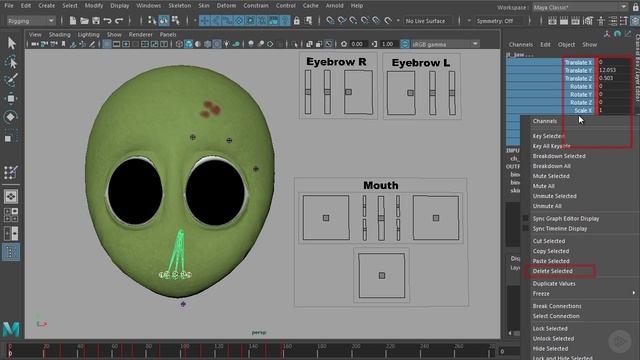Screen dimensions: 640x360
Task: Choose Copy Selected from context menu
Action: [551, 251]
